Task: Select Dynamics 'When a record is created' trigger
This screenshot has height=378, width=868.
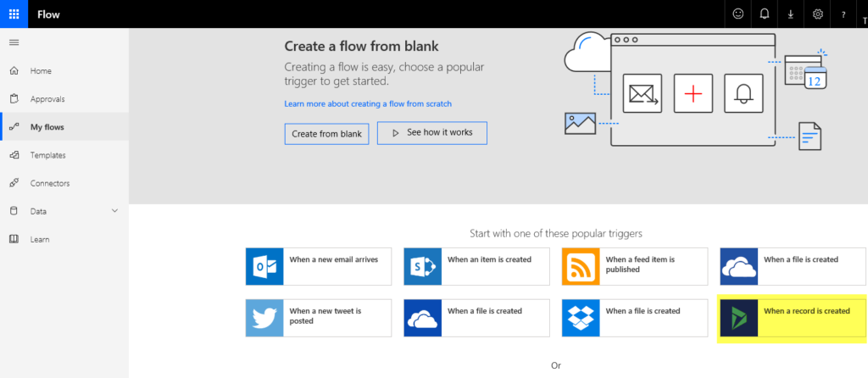Action: (793, 317)
